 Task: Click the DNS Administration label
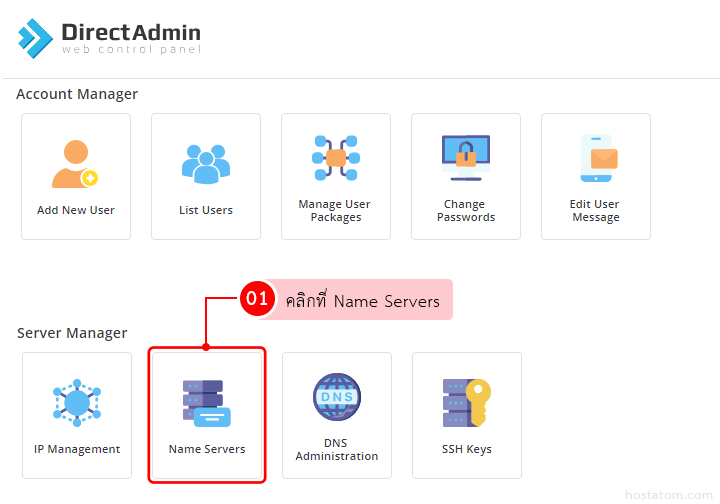[x=337, y=450]
